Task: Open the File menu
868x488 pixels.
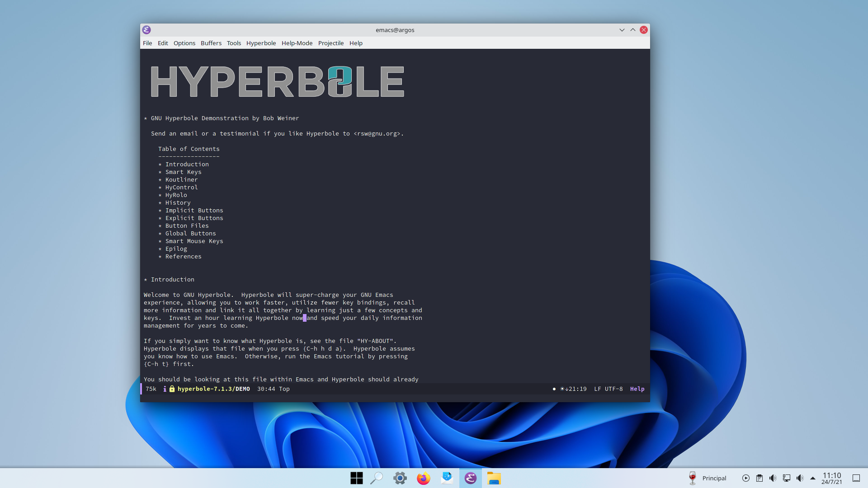Action: pos(147,43)
